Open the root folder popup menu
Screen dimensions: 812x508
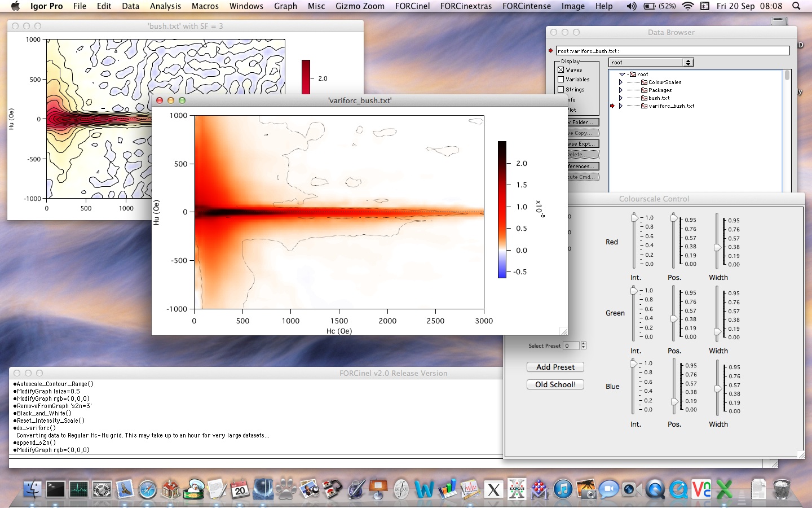pyautogui.click(x=651, y=63)
